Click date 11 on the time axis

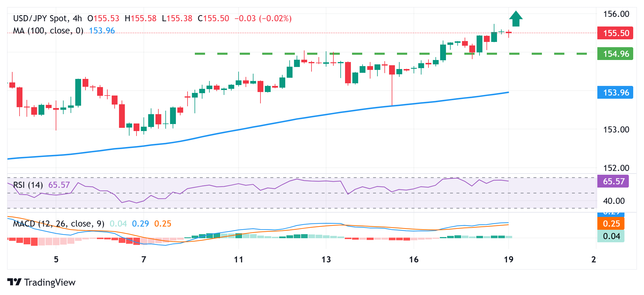tap(239, 259)
